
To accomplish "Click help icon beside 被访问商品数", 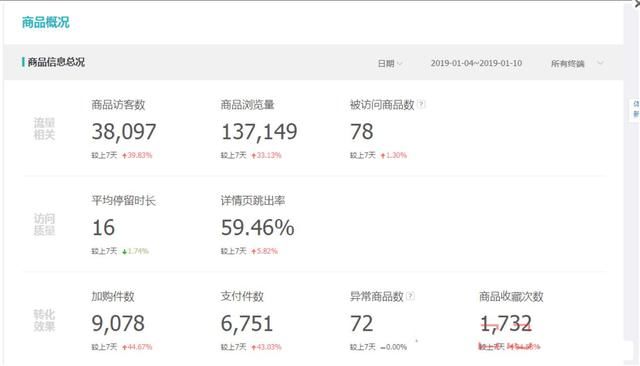I will [x=421, y=104].
